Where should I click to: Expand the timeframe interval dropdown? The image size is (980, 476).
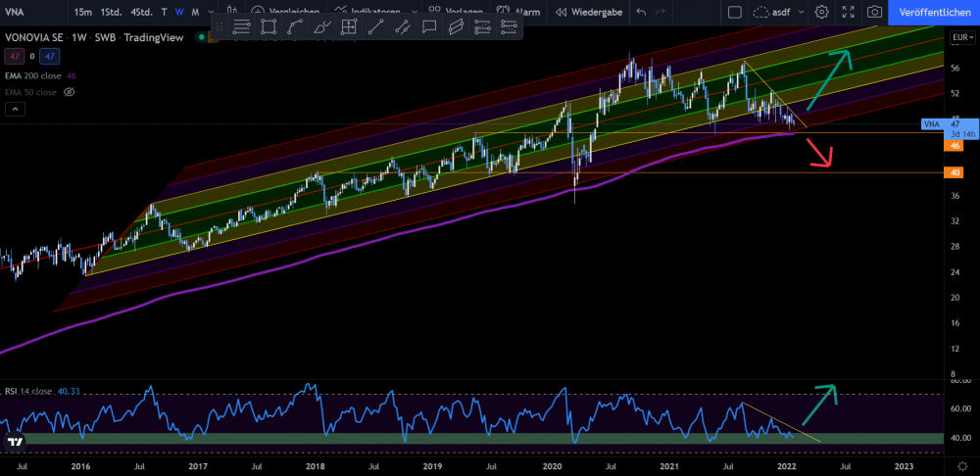[213, 12]
